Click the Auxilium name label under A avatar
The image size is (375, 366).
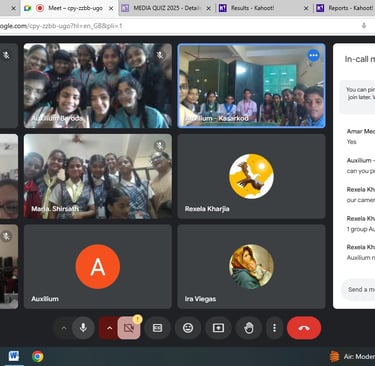45,299
